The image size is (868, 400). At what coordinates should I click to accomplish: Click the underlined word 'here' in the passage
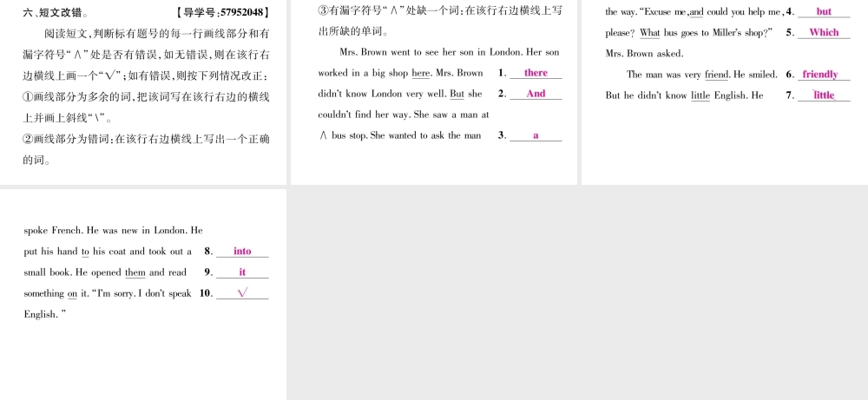click(x=421, y=73)
